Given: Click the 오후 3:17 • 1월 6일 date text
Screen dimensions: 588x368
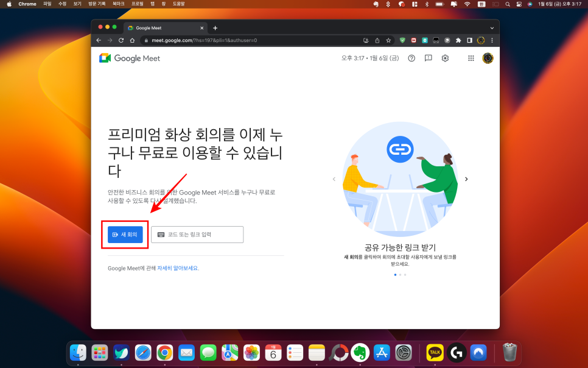Looking at the screenshot, I should [x=369, y=58].
